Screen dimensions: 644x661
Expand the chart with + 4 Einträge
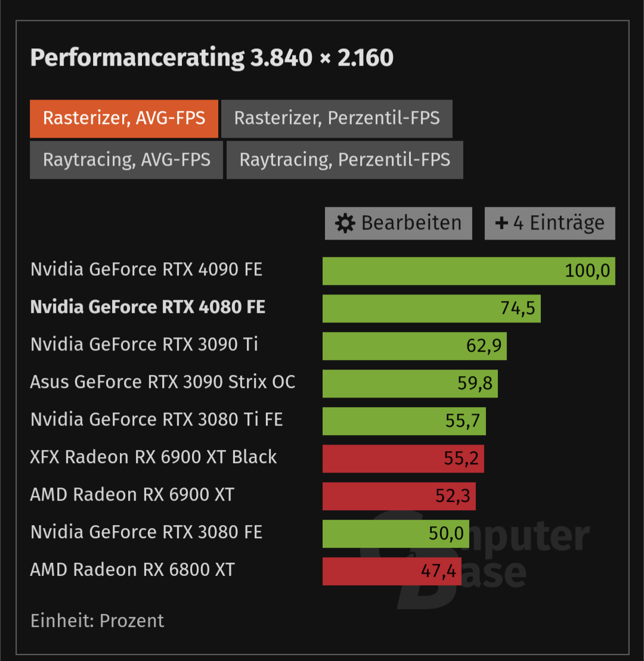[x=550, y=223]
